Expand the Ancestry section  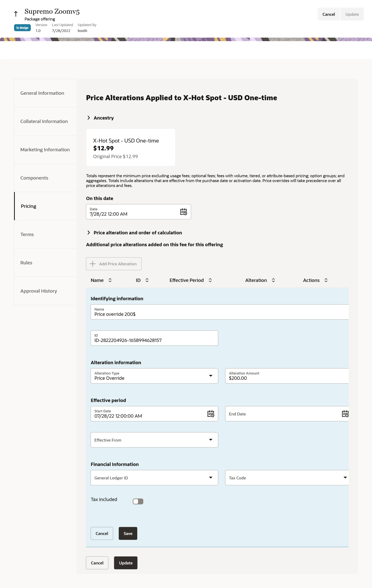[89, 118]
